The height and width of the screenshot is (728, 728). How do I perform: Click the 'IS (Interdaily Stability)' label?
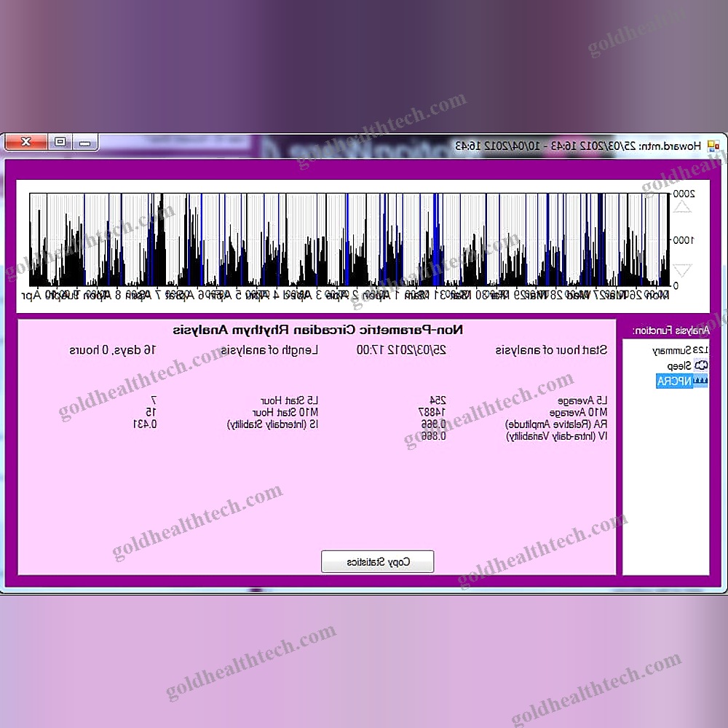272,424
